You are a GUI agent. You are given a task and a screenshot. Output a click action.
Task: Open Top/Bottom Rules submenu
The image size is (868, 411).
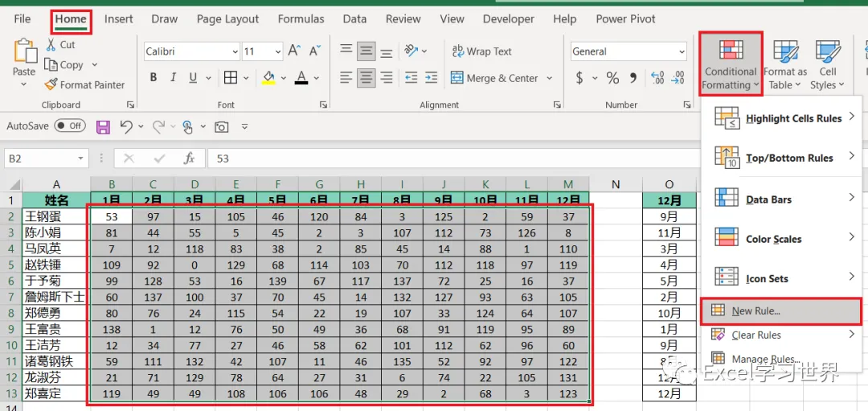tap(782, 158)
